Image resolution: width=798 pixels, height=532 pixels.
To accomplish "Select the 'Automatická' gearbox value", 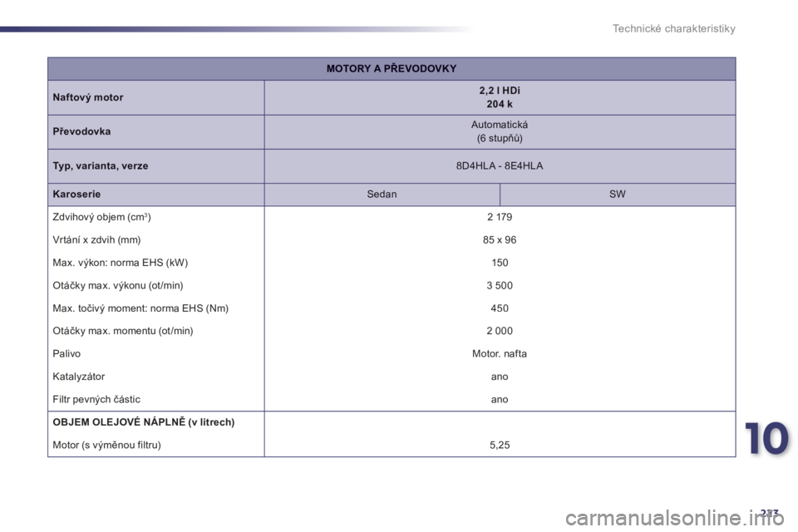I will coord(500,125).
